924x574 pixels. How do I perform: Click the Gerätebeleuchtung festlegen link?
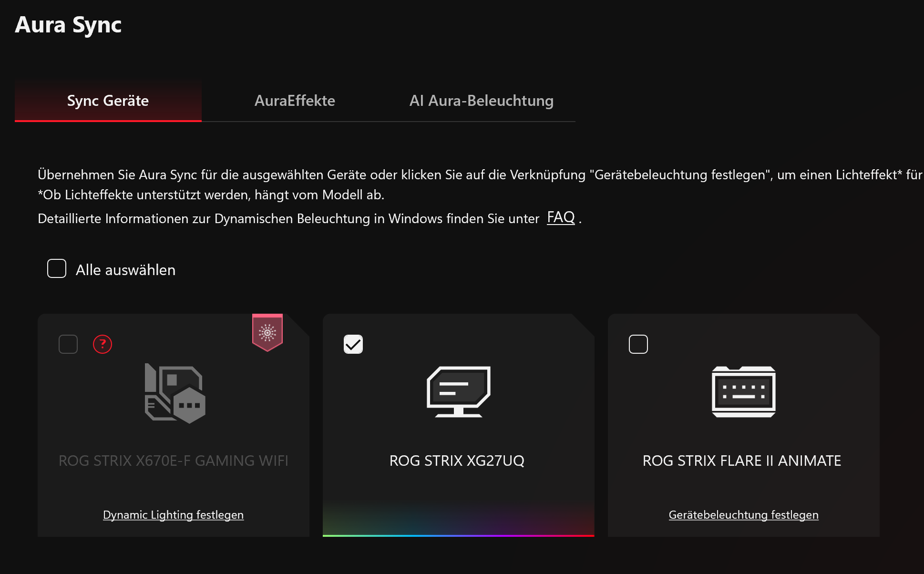pos(744,515)
